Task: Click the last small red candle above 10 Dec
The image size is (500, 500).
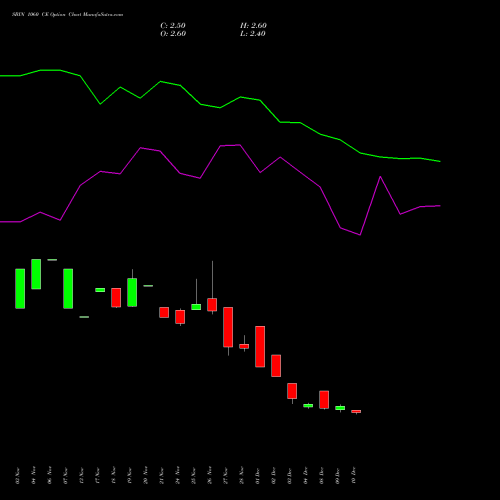Action: coord(356,412)
